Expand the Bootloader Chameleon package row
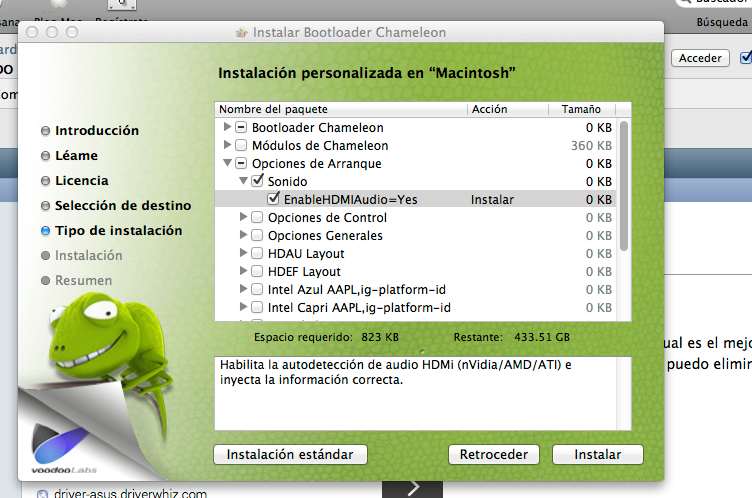 click(x=227, y=127)
